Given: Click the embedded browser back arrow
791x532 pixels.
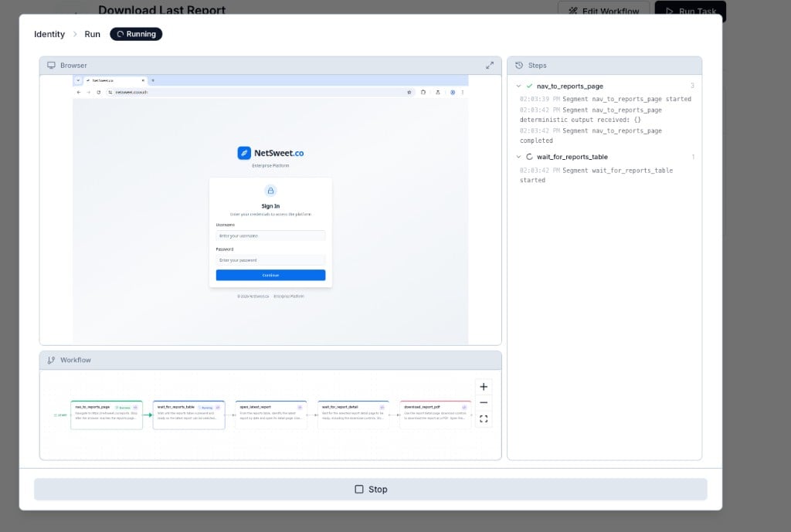Looking at the screenshot, I should click(79, 93).
